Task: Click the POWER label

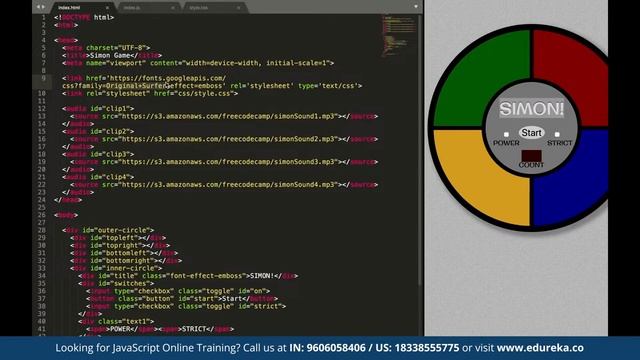Action: coord(506,143)
